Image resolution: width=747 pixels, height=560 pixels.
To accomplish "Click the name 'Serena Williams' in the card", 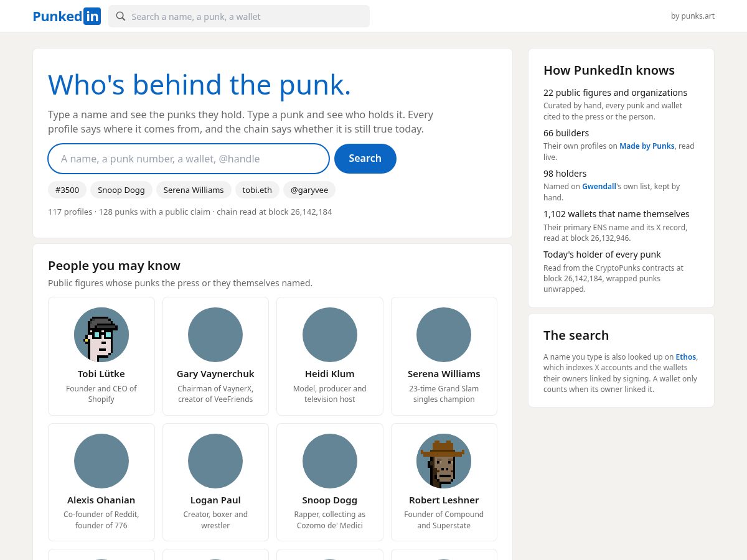I will click(444, 374).
